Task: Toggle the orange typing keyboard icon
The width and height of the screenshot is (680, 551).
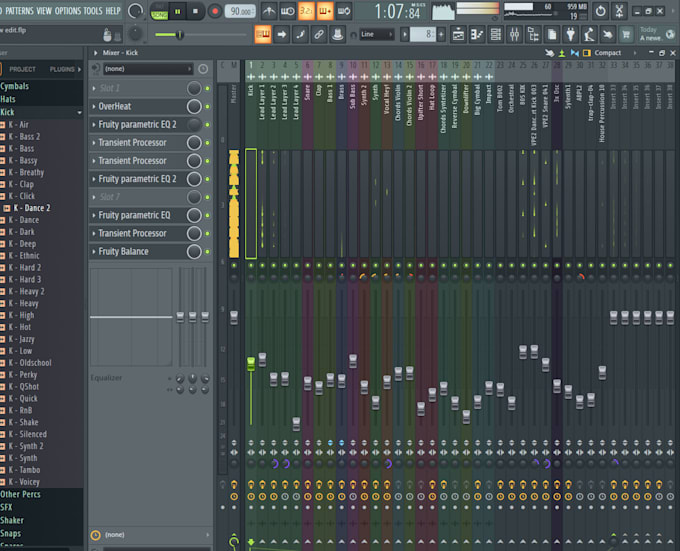Action: (263, 35)
